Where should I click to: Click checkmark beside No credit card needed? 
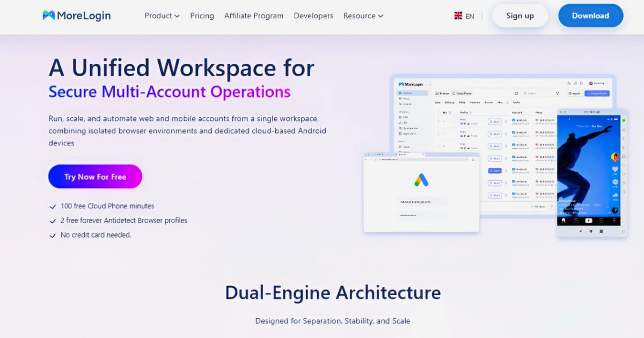tap(53, 236)
